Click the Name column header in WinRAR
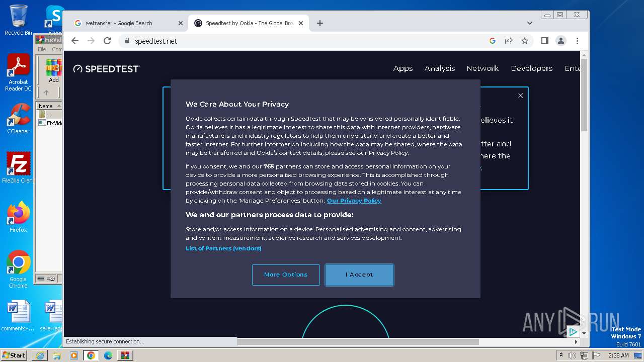The height and width of the screenshot is (362, 644). pos(49,106)
